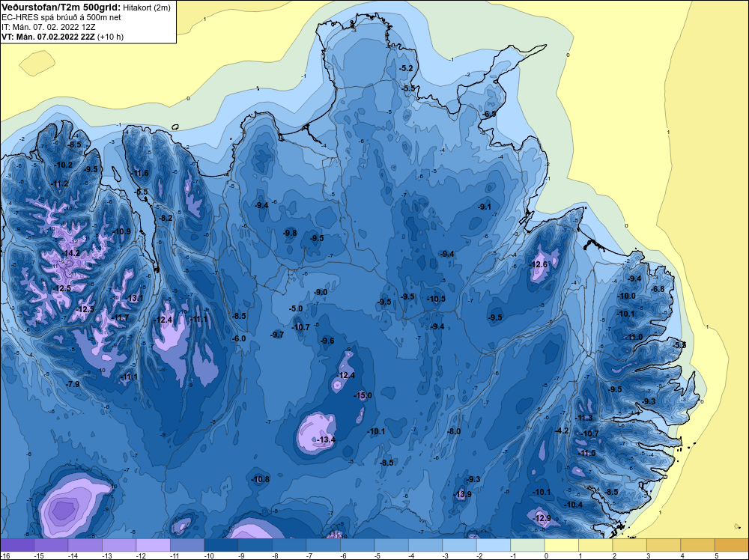
Task: Click the -6.0 temperature label
Action: click(x=239, y=338)
